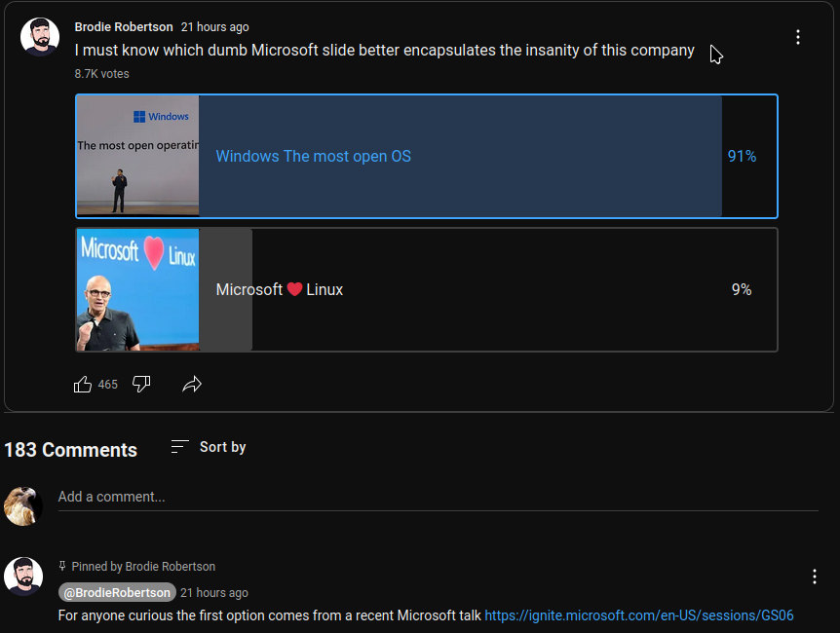View the Windows 'most open operating' slide thumbnail

137,156
